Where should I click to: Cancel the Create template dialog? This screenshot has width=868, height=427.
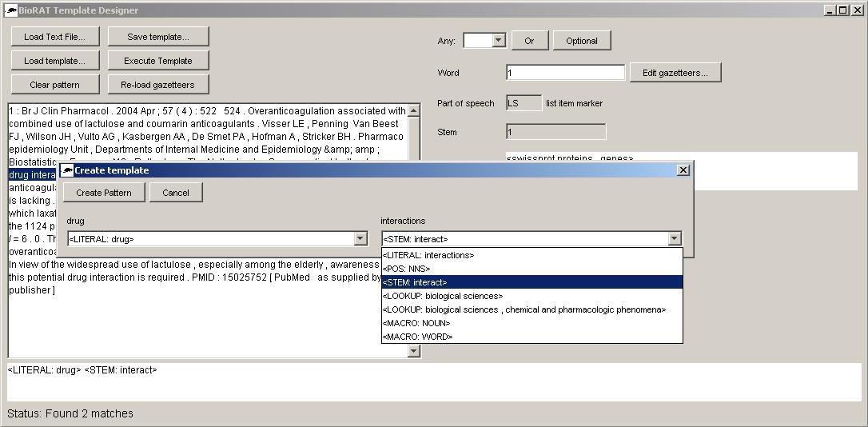pos(176,193)
